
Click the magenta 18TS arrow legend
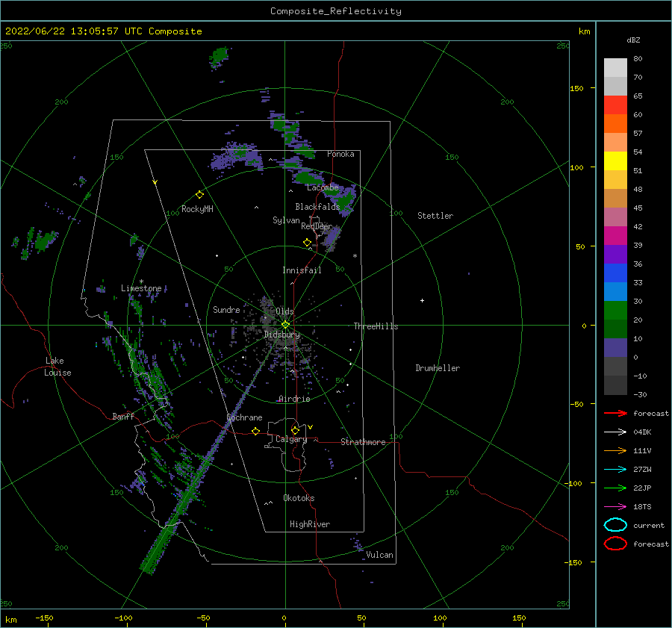pyautogui.click(x=615, y=507)
